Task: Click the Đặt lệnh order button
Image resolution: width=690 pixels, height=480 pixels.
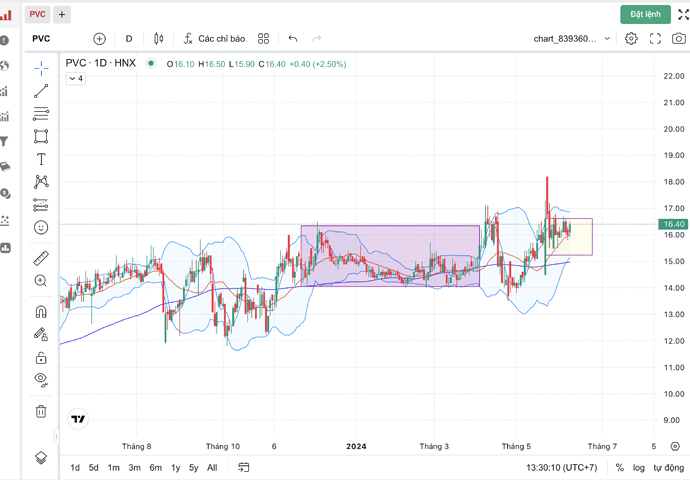Action: [x=646, y=15]
